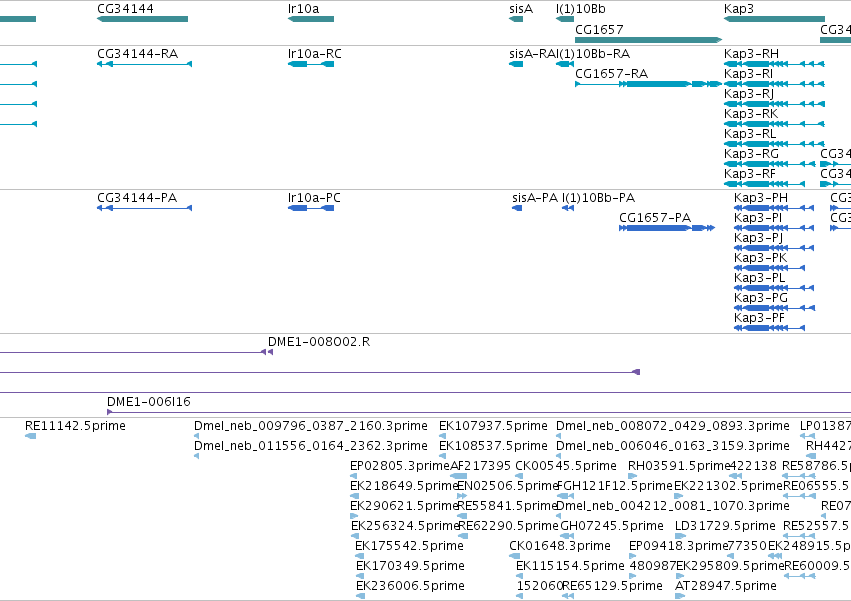Click the EK115154.5prime EST
Viewport: 851px width, 601px height.
tap(519, 576)
